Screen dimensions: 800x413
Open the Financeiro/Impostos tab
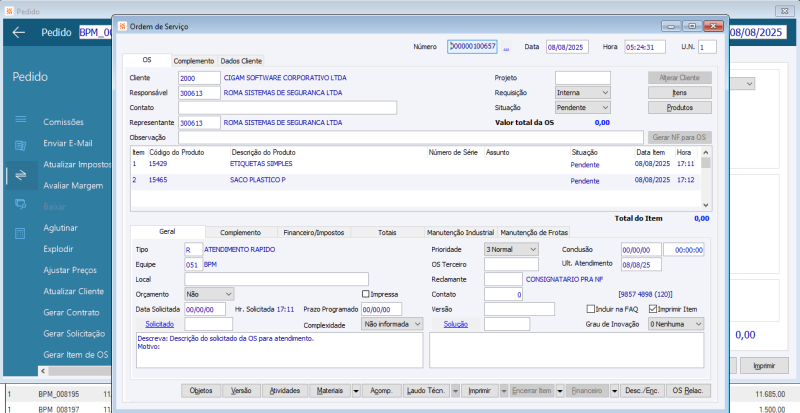coord(314,232)
